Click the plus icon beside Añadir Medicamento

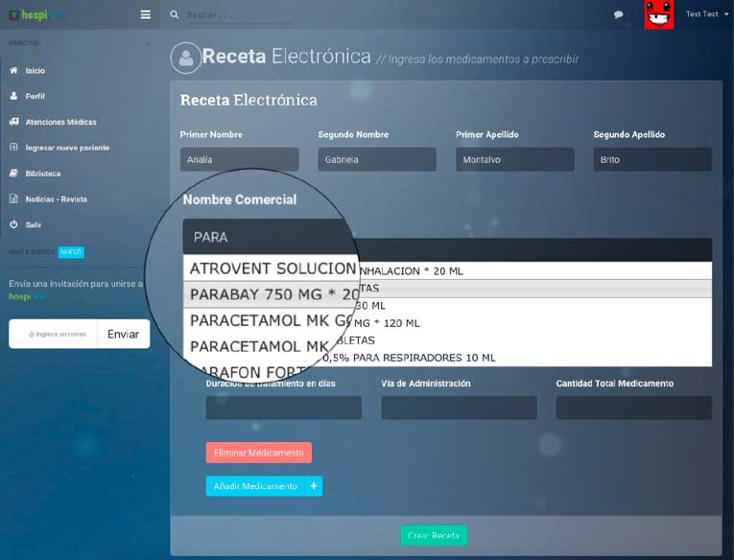click(314, 486)
